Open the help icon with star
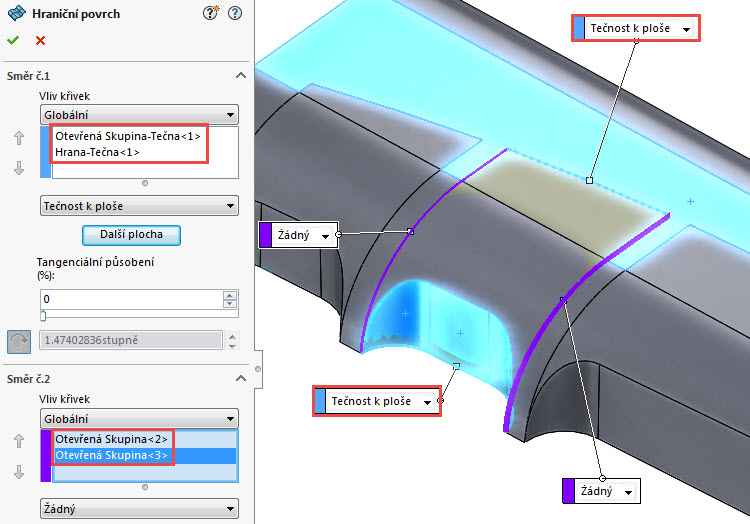This screenshot has height=524, width=750. click(x=210, y=13)
